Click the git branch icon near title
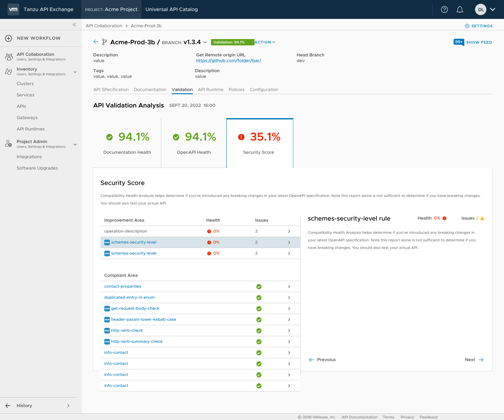This screenshot has width=504, height=420. 105,42
